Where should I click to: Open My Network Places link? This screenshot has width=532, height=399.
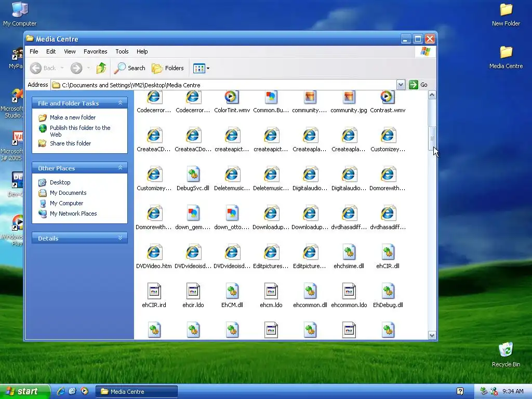pos(73,214)
